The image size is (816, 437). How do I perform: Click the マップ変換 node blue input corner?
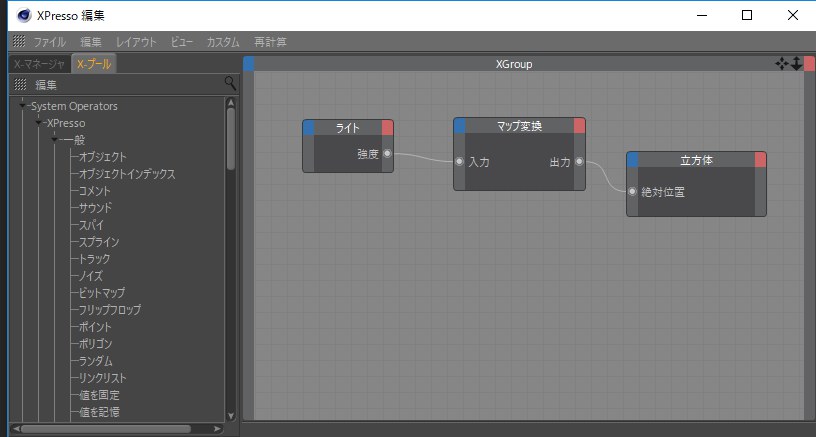(x=460, y=126)
